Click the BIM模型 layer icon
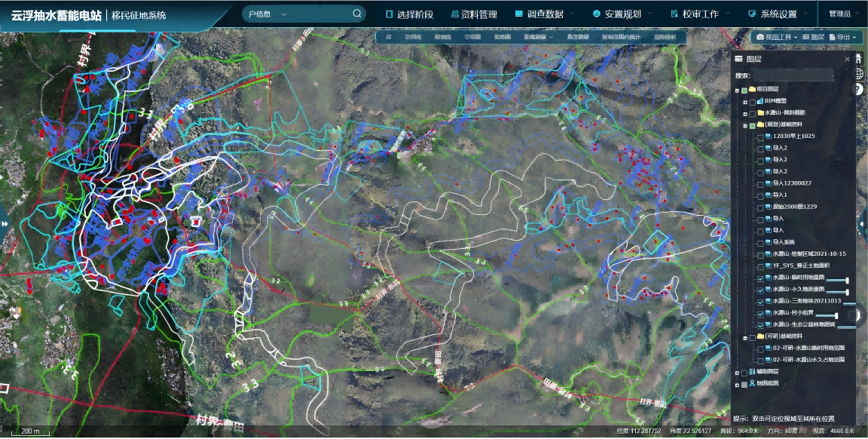This screenshot has height=439, width=868. pos(760,101)
